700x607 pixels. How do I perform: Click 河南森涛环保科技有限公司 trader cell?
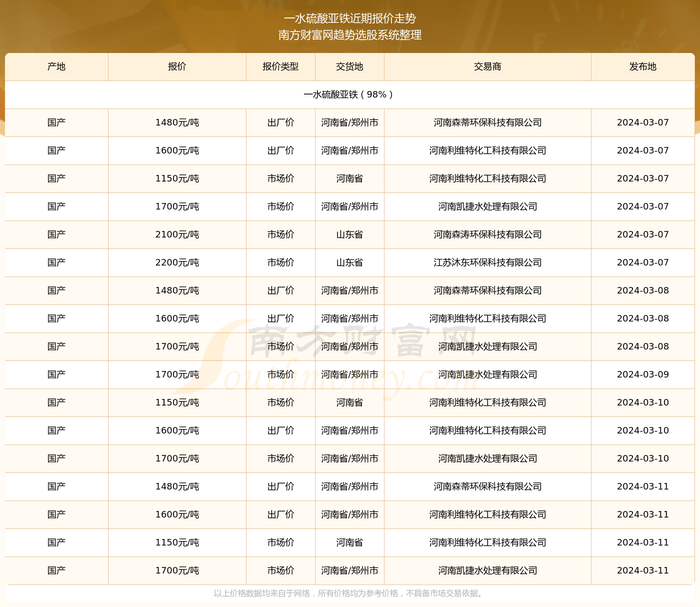tap(487, 234)
